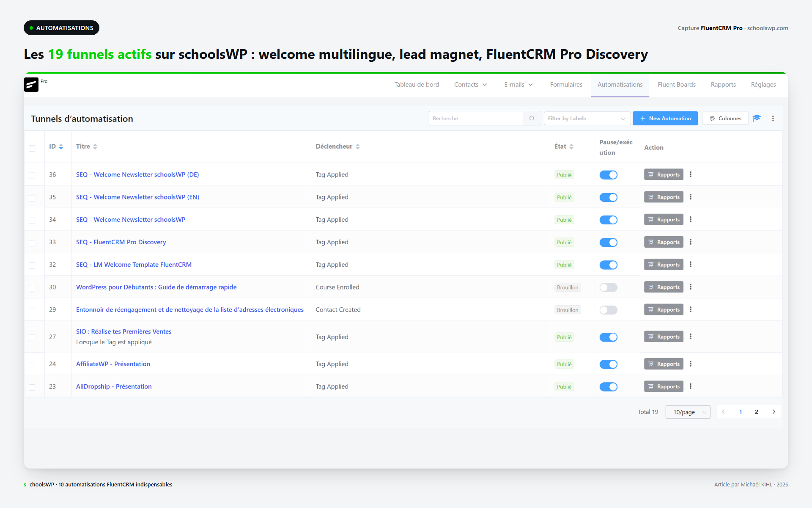The height and width of the screenshot is (508, 812).
Task: Click Brouillon status badge for ID 30
Action: [x=568, y=287]
